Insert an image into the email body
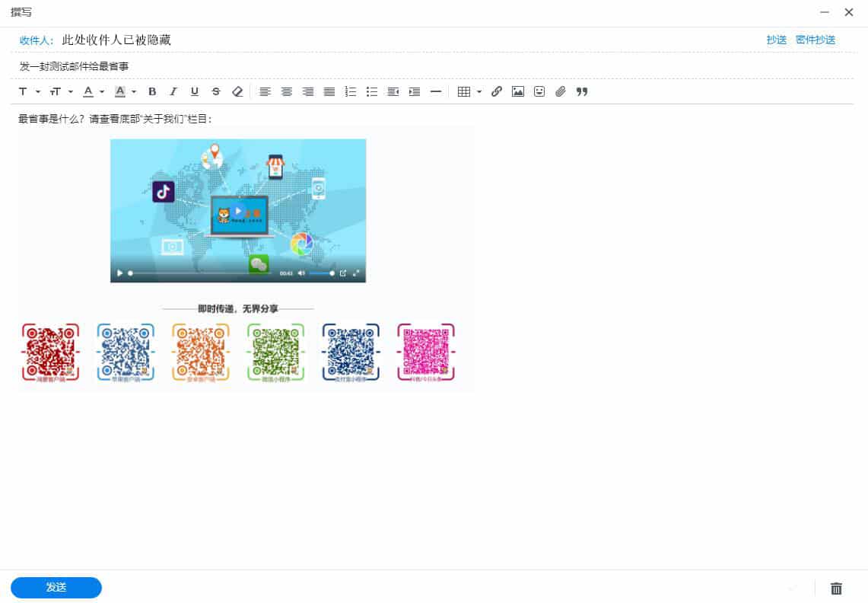Screen dimensions: 868x603 pos(518,91)
